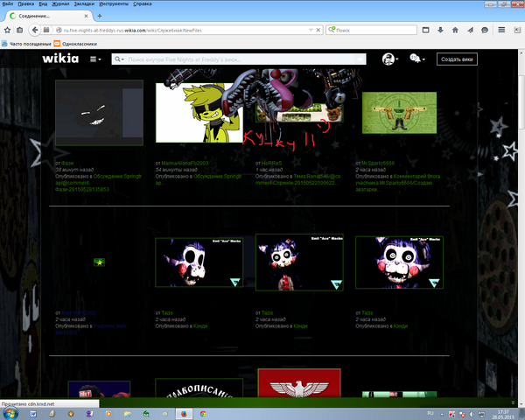Image resolution: width=525 pixels, height=420 pixels.
Task: Open the chat bubble toolbar icon
Action: pyautogui.click(x=485, y=30)
